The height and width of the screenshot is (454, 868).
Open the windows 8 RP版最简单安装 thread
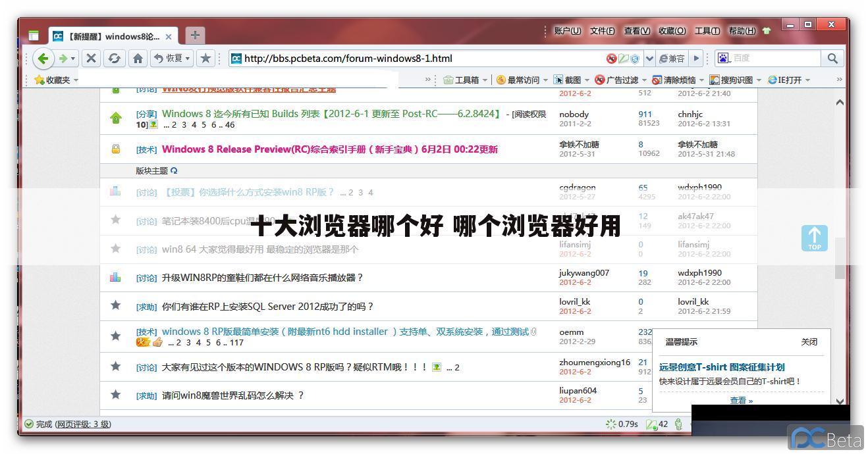[345, 332]
